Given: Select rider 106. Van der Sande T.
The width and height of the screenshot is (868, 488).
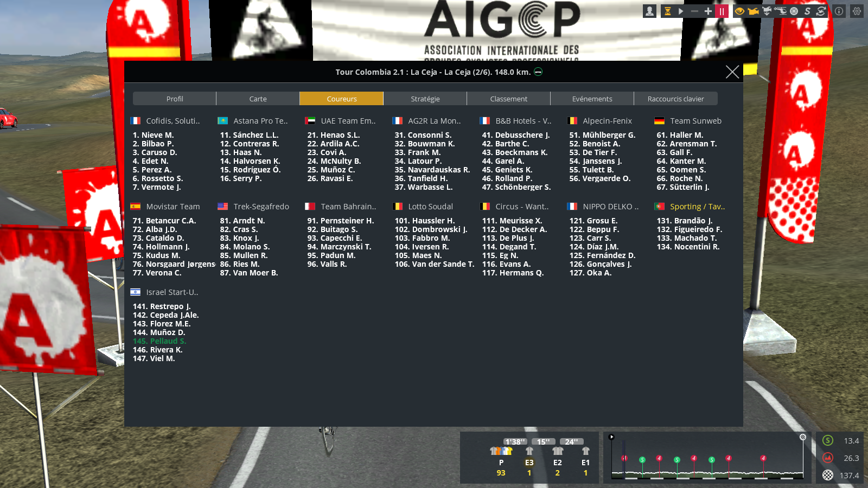Looking at the screenshot, I should tap(435, 264).
